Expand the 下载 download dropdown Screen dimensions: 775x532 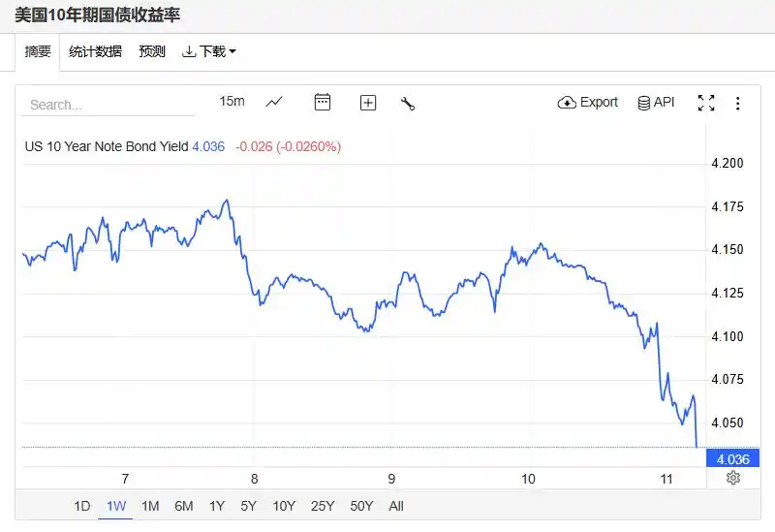click(x=208, y=51)
